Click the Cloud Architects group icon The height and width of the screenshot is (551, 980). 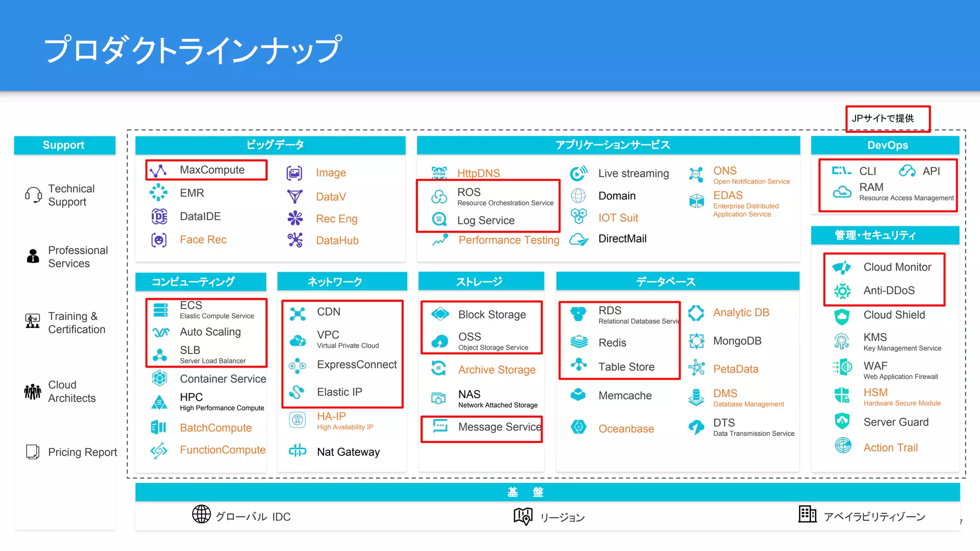pos(33,391)
